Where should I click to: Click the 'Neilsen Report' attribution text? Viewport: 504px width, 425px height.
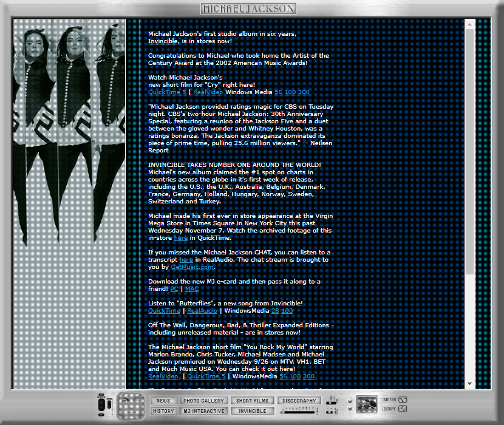pos(240,146)
